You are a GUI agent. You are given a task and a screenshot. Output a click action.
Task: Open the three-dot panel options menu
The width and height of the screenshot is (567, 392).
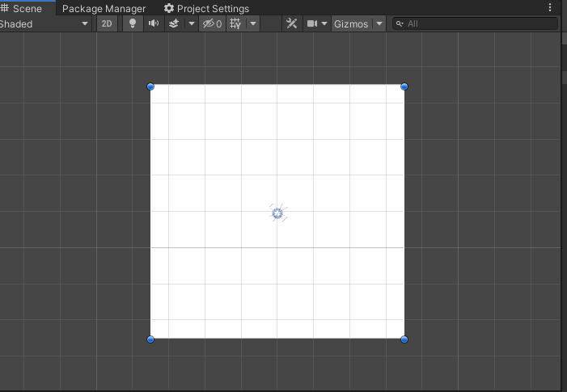click(x=550, y=7)
